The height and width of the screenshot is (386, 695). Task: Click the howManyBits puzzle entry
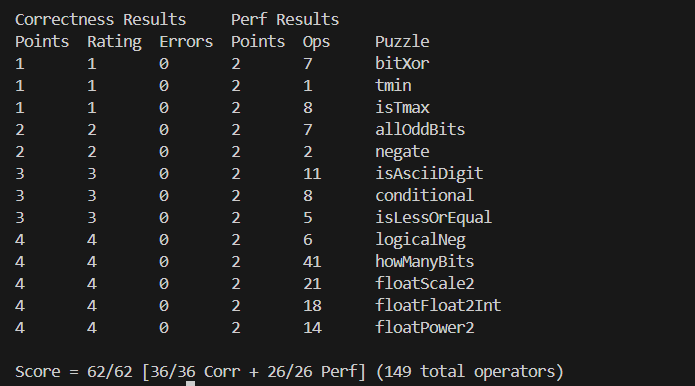click(425, 261)
